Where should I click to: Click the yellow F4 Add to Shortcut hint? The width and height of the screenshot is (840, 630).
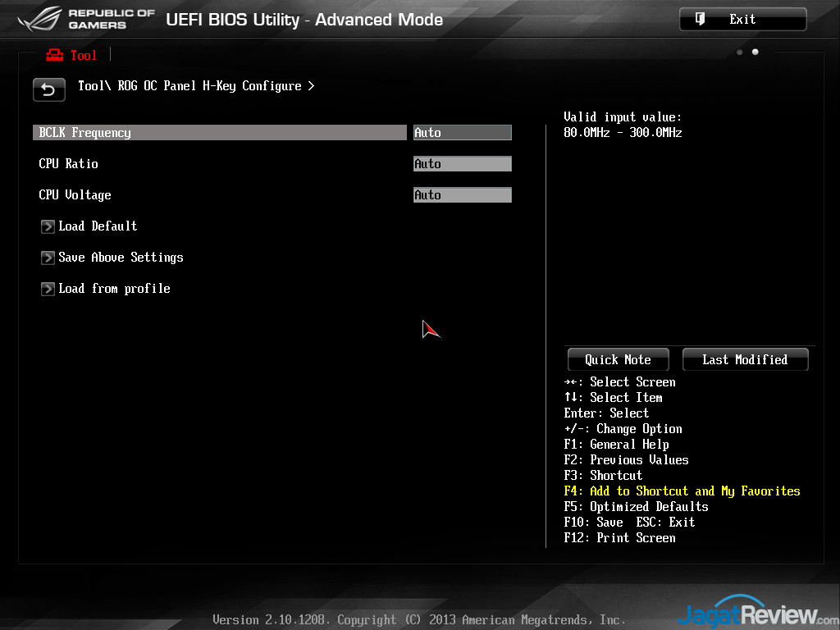tap(682, 491)
